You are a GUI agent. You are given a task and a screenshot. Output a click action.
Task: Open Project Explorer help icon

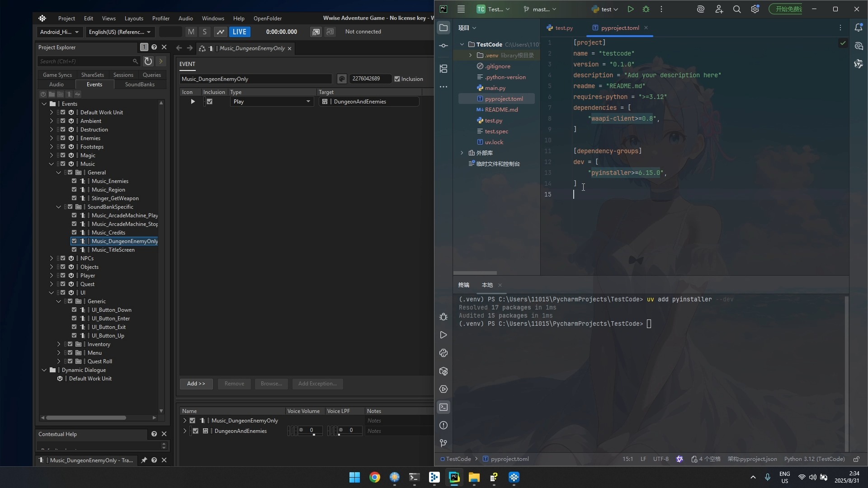click(x=154, y=47)
